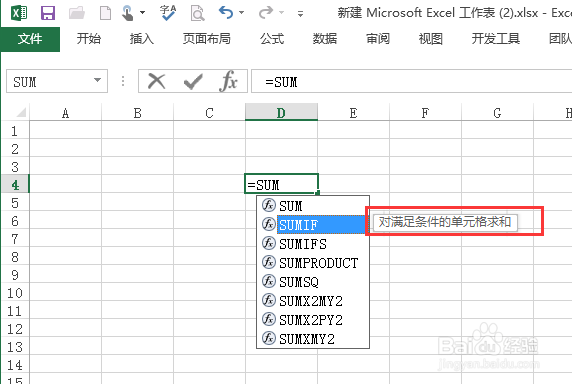
Task: Choose SUMIF from the autocomplete list
Action: tap(313, 225)
